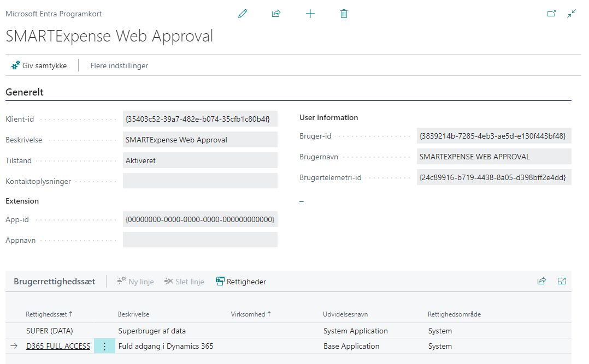This screenshot has height=364, width=589.
Task: Click the trash can delete icon
Action: click(x=344, y=14)
